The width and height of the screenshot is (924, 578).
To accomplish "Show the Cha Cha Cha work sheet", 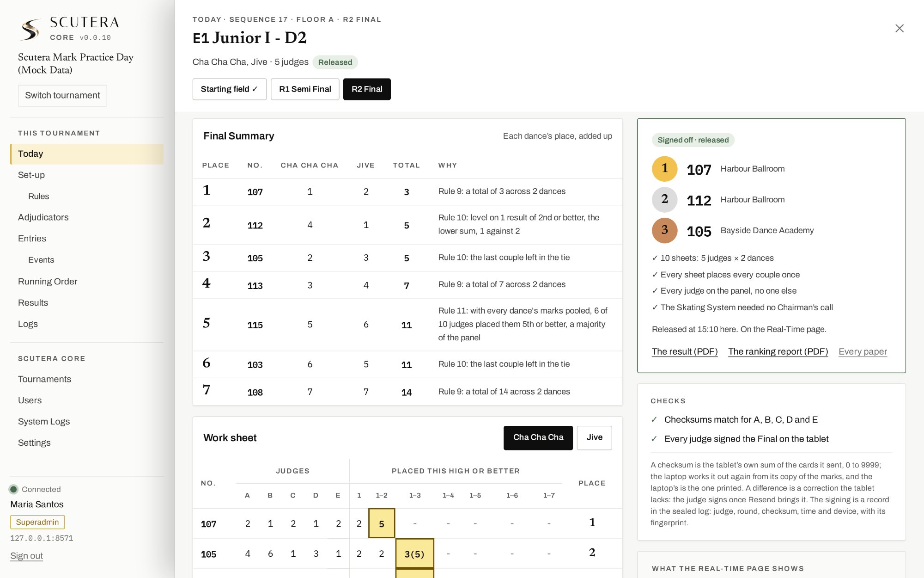I will [x=538, y=437].
